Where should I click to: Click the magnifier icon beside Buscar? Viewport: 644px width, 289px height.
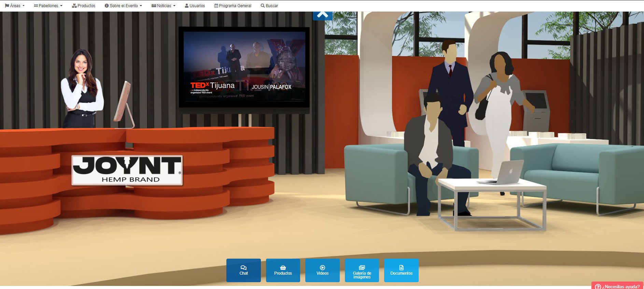pos(263,6)
